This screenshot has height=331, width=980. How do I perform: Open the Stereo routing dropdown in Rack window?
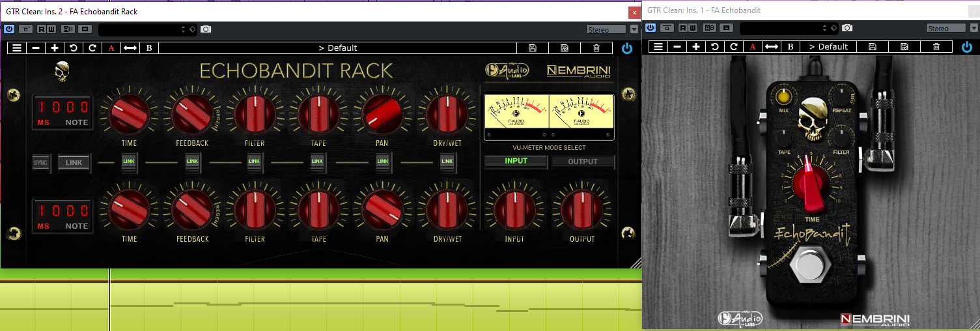[x=607, y=29]
